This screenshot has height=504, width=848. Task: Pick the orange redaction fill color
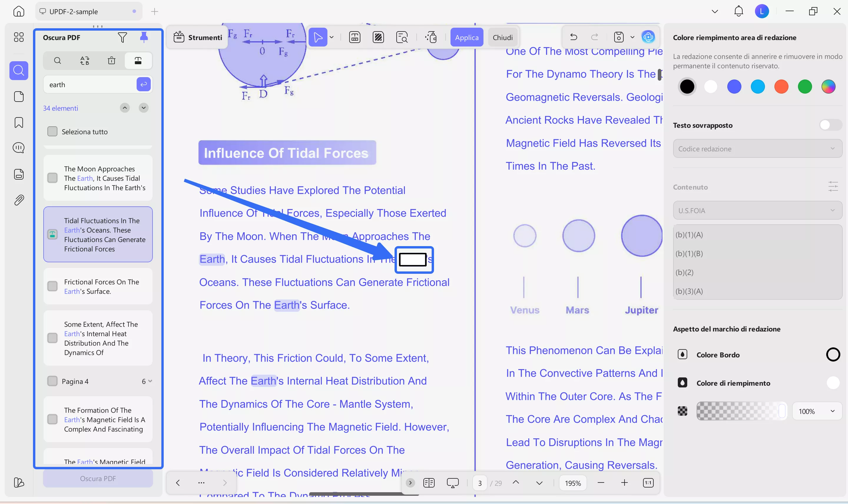tap(781, 87)
